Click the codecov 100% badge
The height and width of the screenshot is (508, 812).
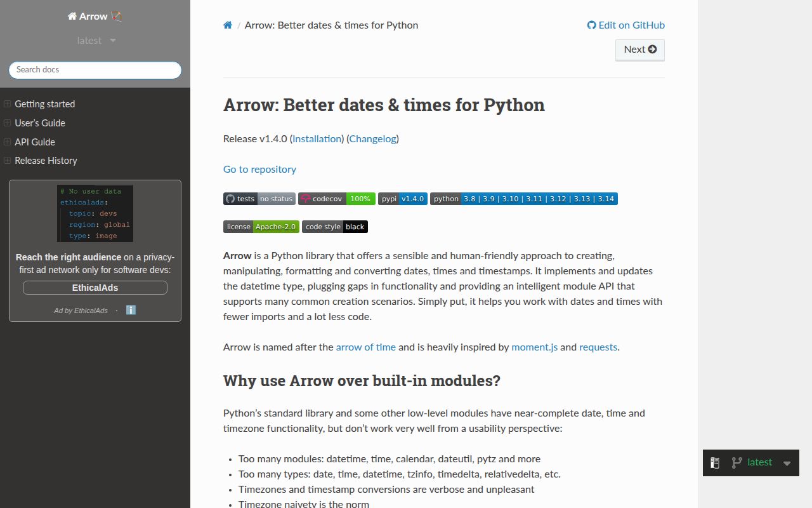click(337, 199)
